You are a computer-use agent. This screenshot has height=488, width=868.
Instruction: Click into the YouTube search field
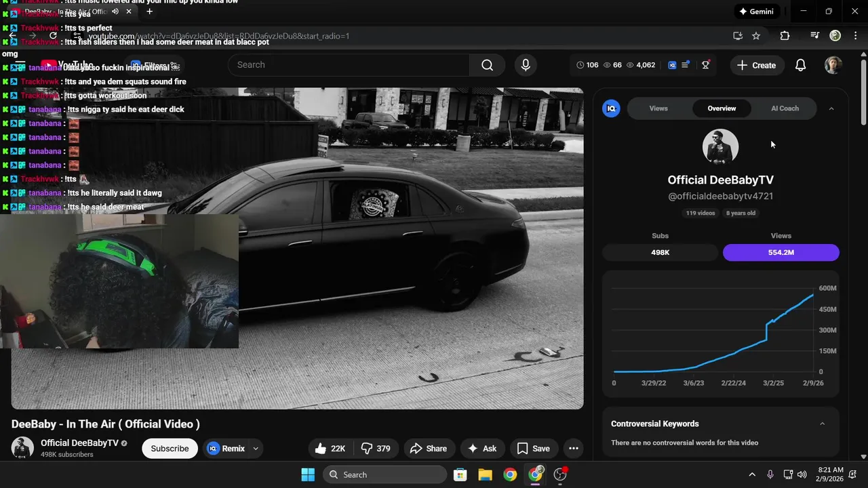[x=349, y=65]
